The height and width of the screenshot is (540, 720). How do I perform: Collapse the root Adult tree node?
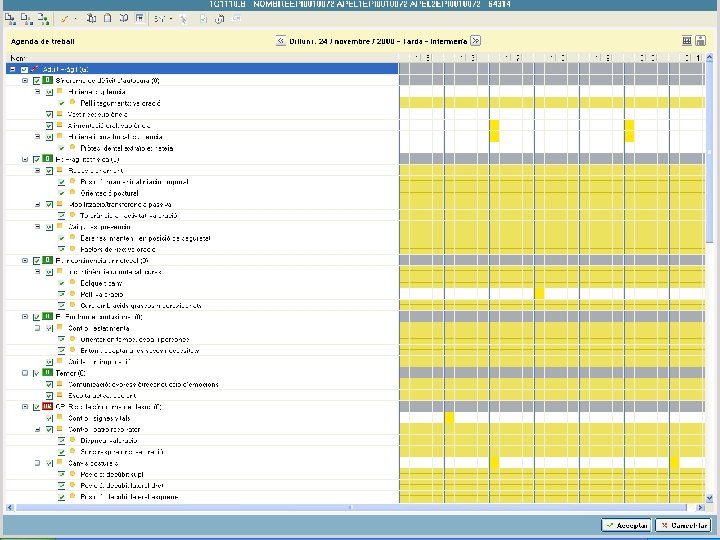pos(13,69)
